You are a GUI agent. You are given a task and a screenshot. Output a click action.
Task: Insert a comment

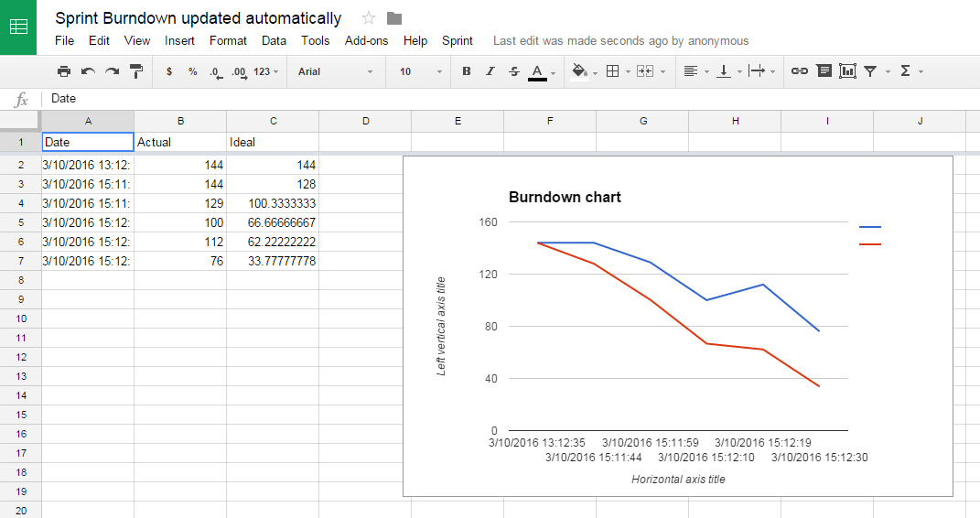tap(824, 70)
